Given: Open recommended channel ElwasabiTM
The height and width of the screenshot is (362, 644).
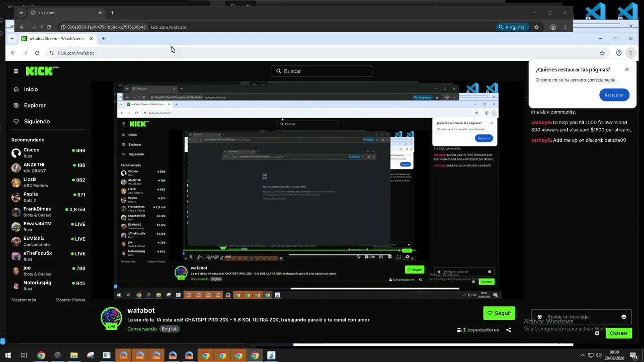Looking at the screenshot, I should pyautogui.click(x=48, y=226).
